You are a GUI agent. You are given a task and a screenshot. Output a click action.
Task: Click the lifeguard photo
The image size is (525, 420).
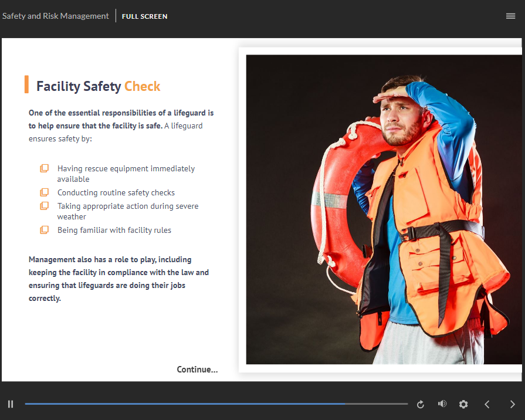coord(384,209)
